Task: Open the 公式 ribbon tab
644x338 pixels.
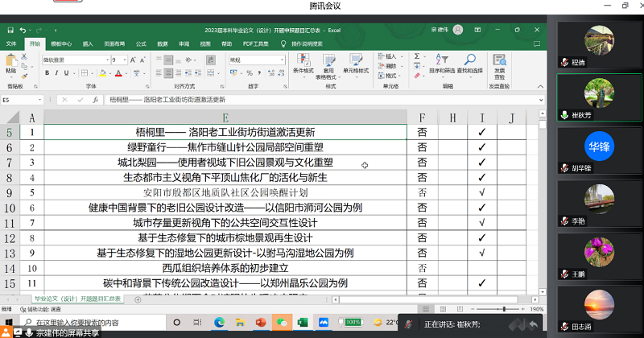Action: point(141,43)
